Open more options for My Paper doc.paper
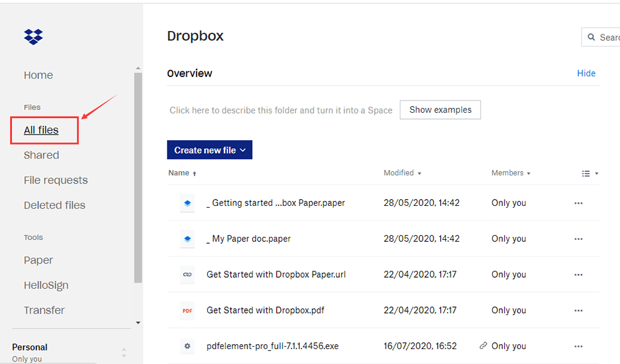Screen dimensions: 620x364 pos(578,239)
